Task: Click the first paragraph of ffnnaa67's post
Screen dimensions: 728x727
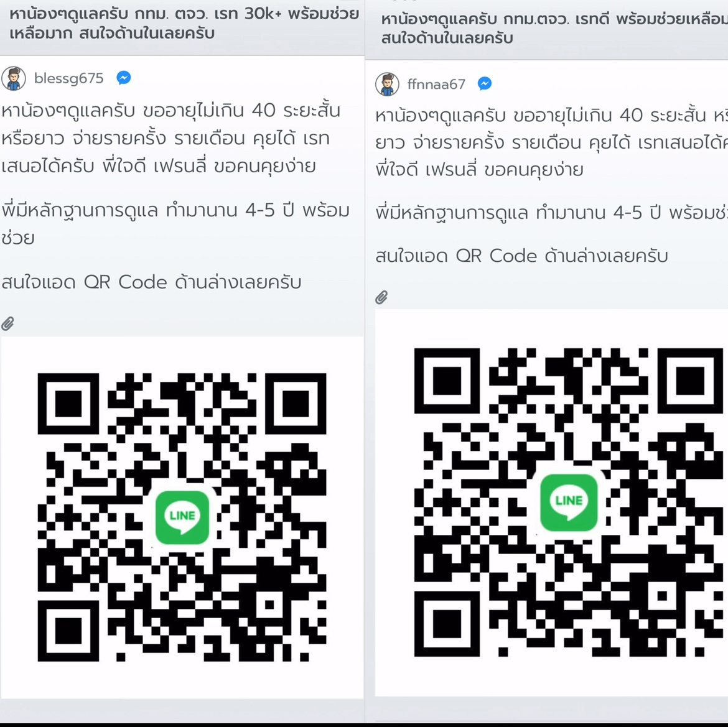Action: point(551,142)
